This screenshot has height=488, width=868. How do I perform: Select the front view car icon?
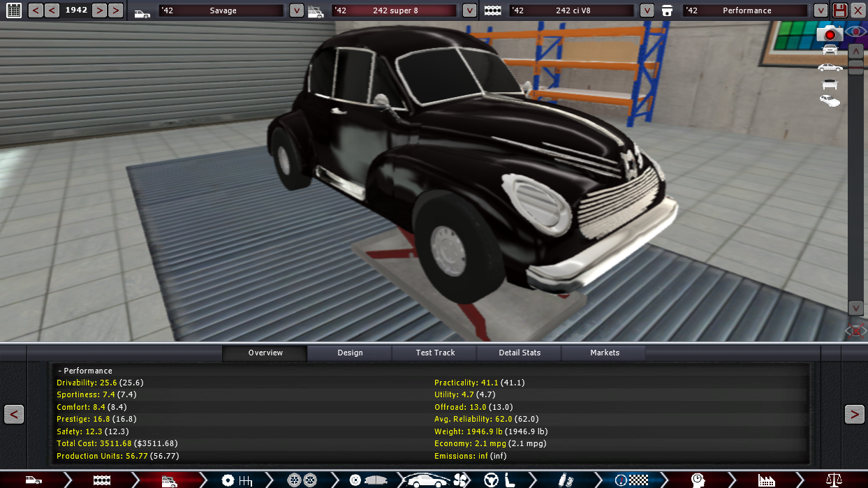click(x=830, y=50)
